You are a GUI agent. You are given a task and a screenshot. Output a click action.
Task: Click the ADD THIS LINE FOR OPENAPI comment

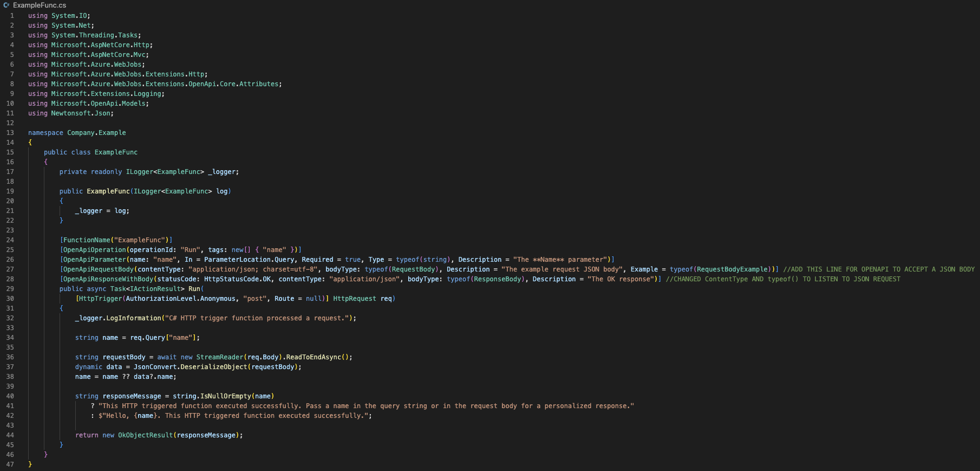coord(878,269)
